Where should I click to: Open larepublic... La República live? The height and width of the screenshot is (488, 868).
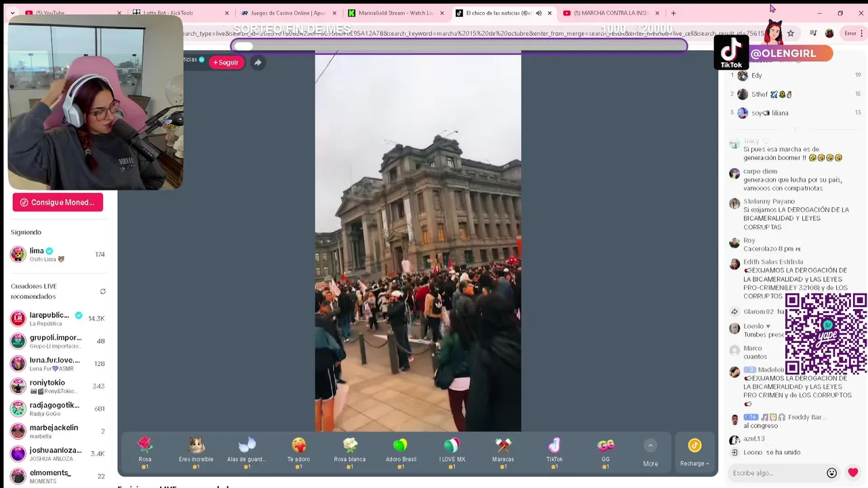tap(58, 319)
